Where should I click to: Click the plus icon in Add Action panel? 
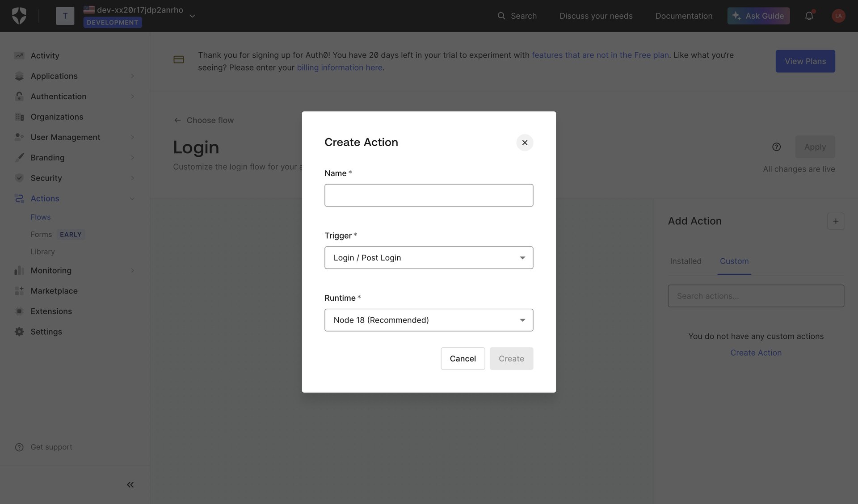(836, 221)
